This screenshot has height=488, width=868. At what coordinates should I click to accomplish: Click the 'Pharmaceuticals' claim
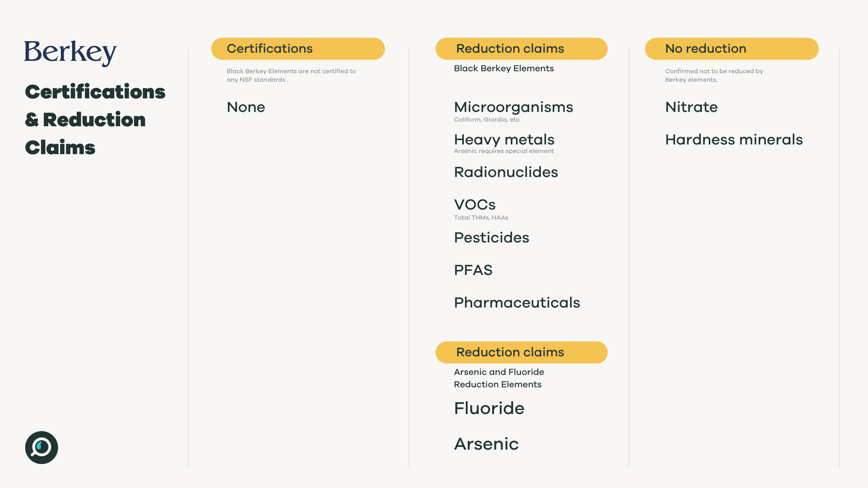point(517,302)
